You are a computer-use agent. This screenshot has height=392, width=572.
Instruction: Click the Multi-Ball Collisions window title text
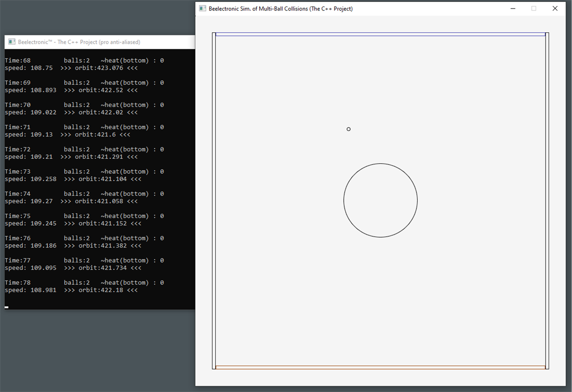281,8
